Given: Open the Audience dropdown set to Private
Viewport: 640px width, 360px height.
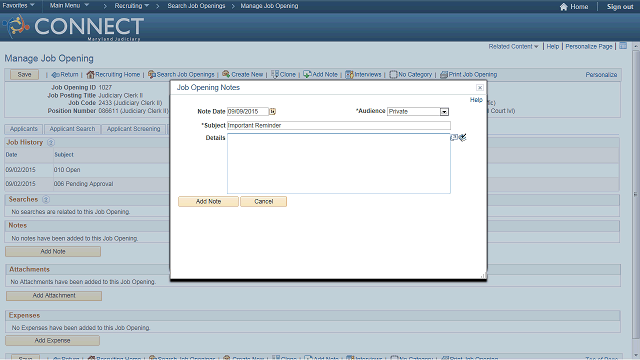Looking at the screenshot, I should click(x=418, y=111).
